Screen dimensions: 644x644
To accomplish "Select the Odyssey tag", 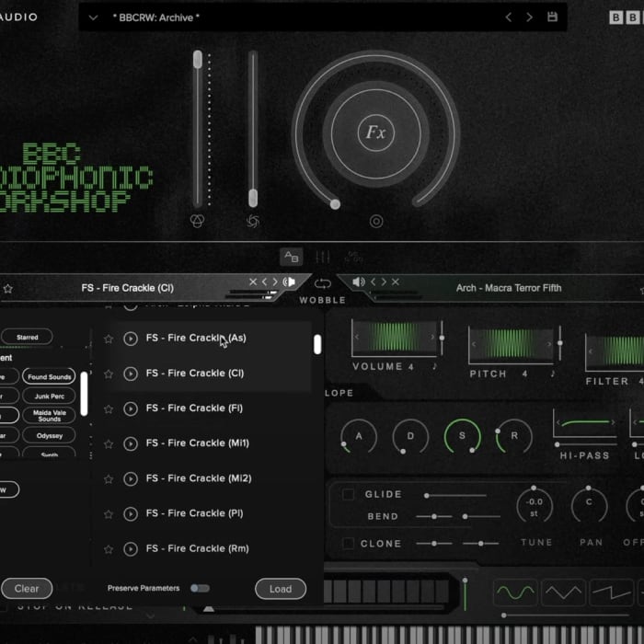I will click(x=50, y=435).
